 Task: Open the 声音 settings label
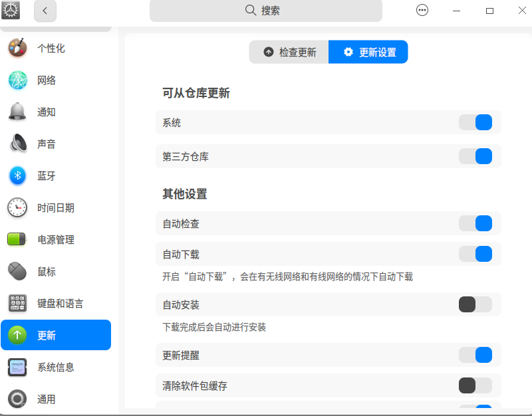47,144
